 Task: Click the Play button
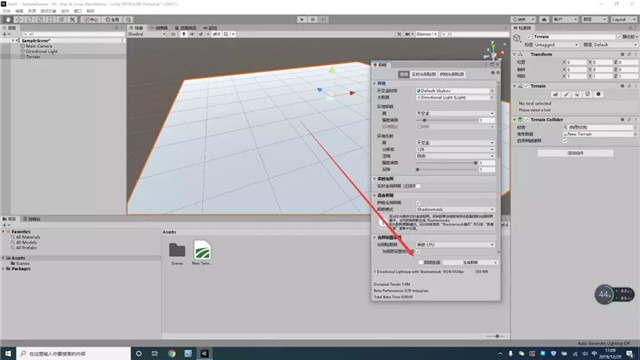(302, 20)
